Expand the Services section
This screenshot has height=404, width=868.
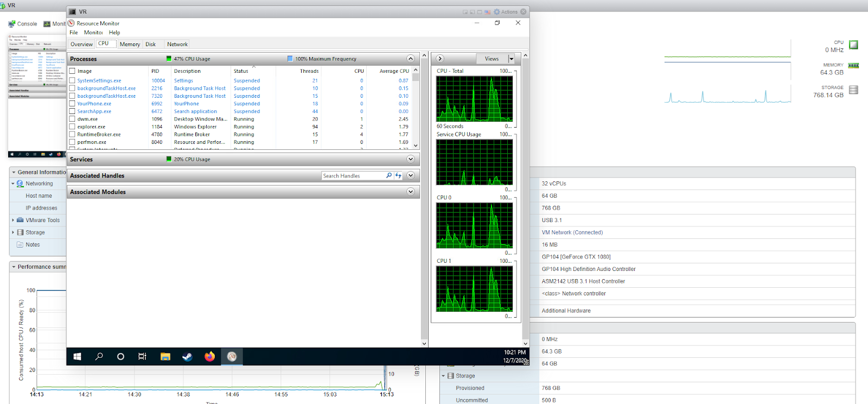pyautogui.click(x=411, y=159)
